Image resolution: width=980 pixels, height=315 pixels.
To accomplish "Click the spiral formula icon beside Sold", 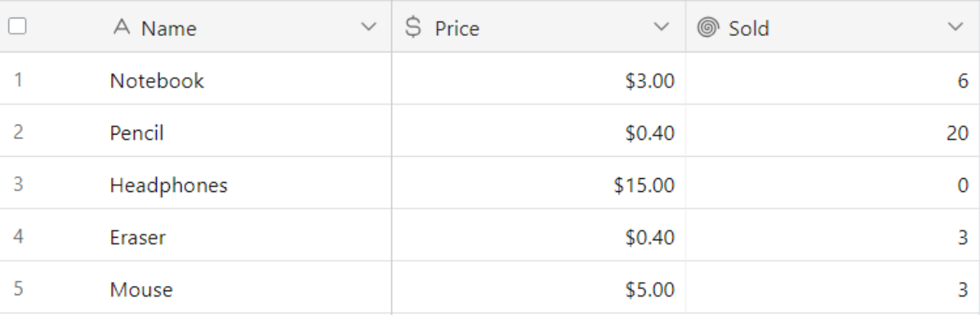I will click(x=708, y=28).
